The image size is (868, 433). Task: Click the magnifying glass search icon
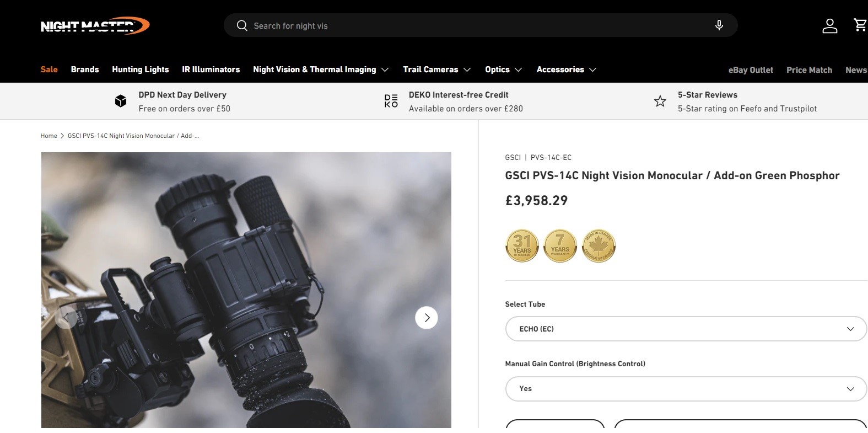[x=241, y=25]
